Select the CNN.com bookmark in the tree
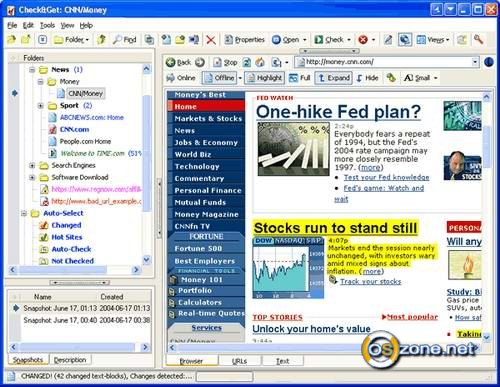The height and width of the screenshot is (387, 500). click(x=74, y=129)
